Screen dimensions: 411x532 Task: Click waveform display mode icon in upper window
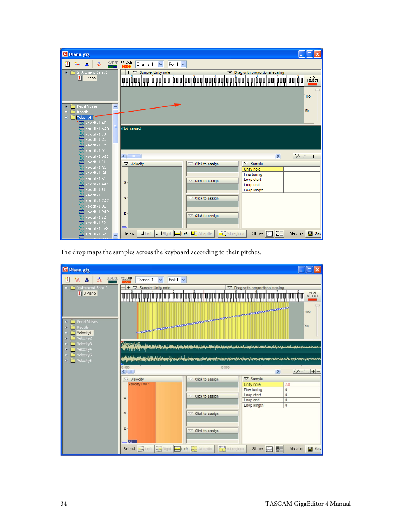tap(297, 156)
